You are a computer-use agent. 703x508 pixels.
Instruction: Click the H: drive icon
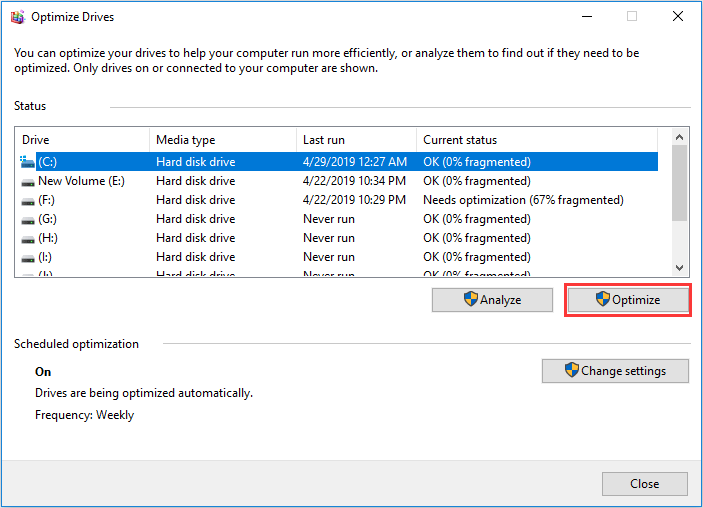(x=28, y=239)
